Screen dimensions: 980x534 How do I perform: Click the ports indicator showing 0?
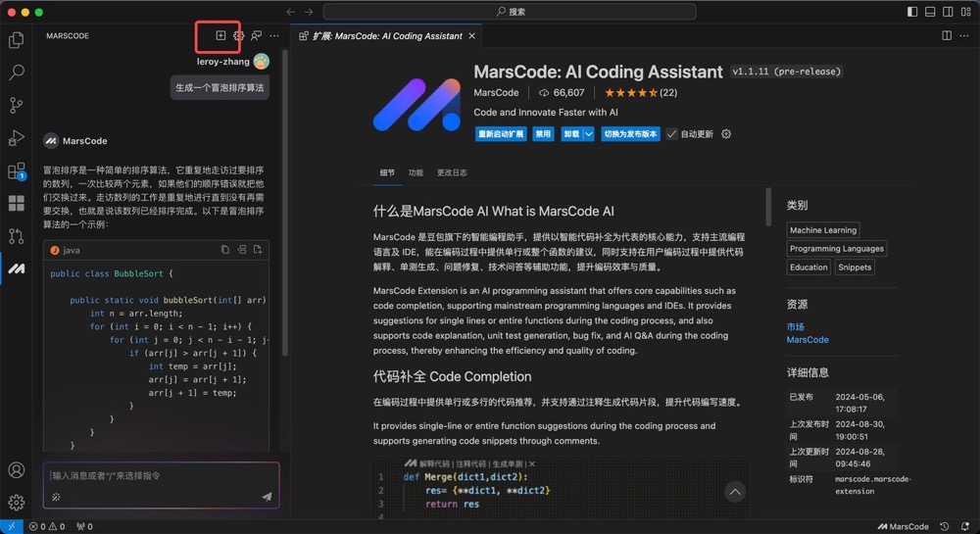click(x=84, y=526)
